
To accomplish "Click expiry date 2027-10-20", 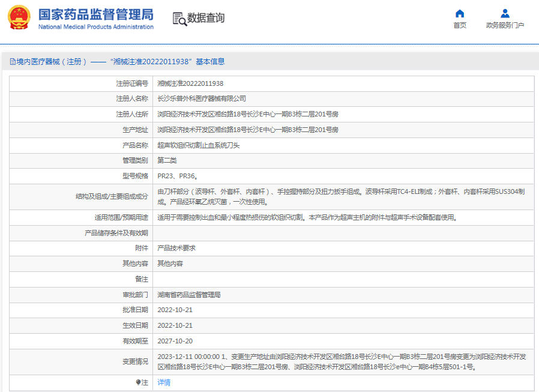I will click(175, 341).
